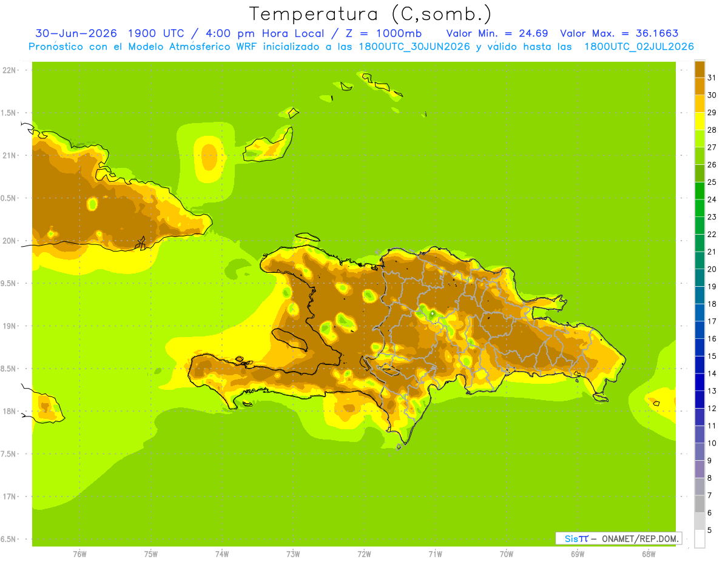Select the '30-Jun-2026' date text

[76, 33]
